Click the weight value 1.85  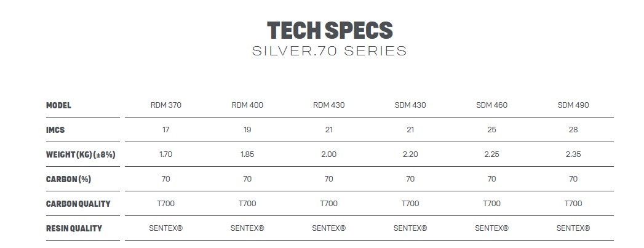247,154
